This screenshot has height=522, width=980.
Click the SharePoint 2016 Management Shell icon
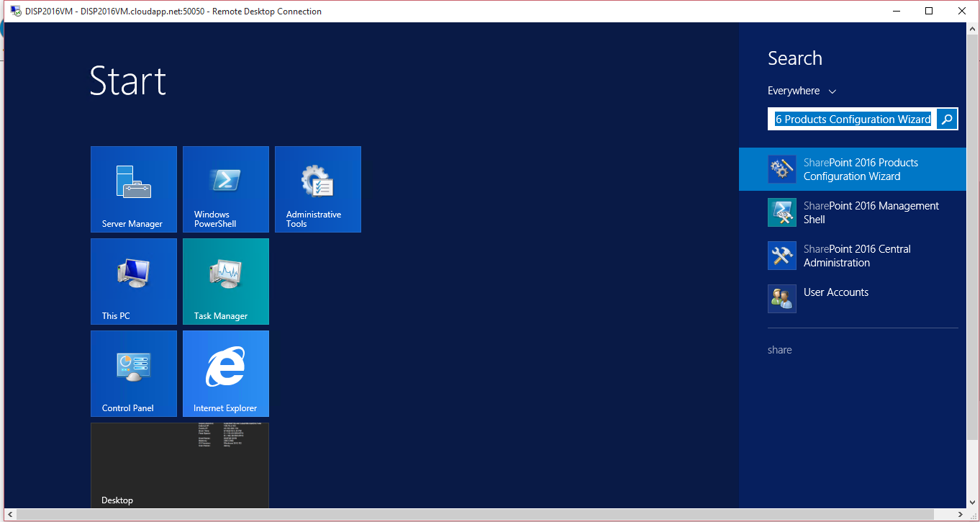pos(782,212)
